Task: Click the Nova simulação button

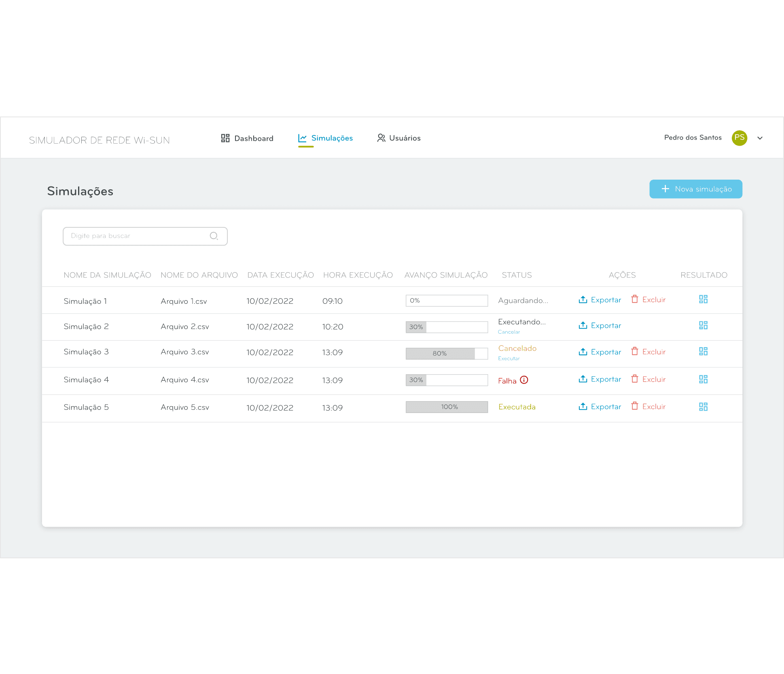Action: coord(695,189)
